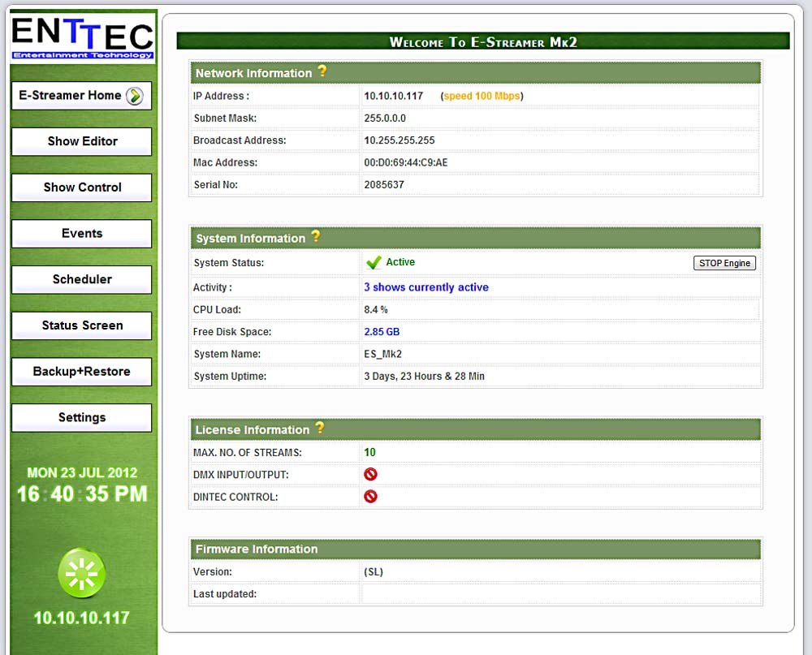Click the 'Mac Address:' label
Screen dimensions: 812x655
pos(225,162)
